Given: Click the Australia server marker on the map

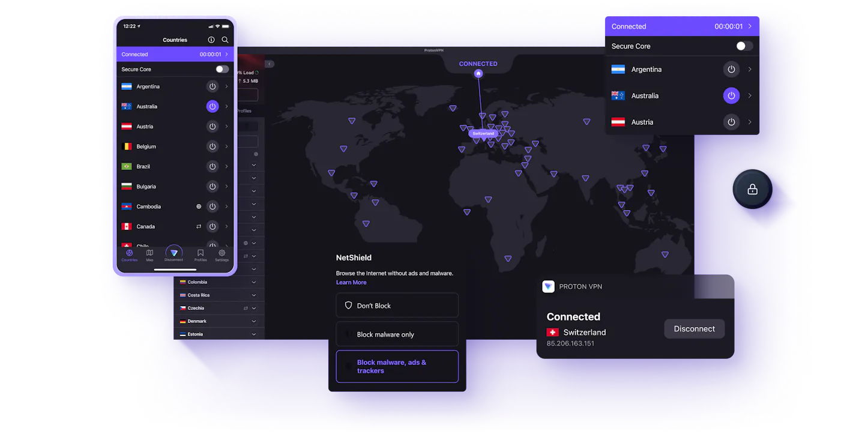Looking at the screenshot, I should pos(665,255).
